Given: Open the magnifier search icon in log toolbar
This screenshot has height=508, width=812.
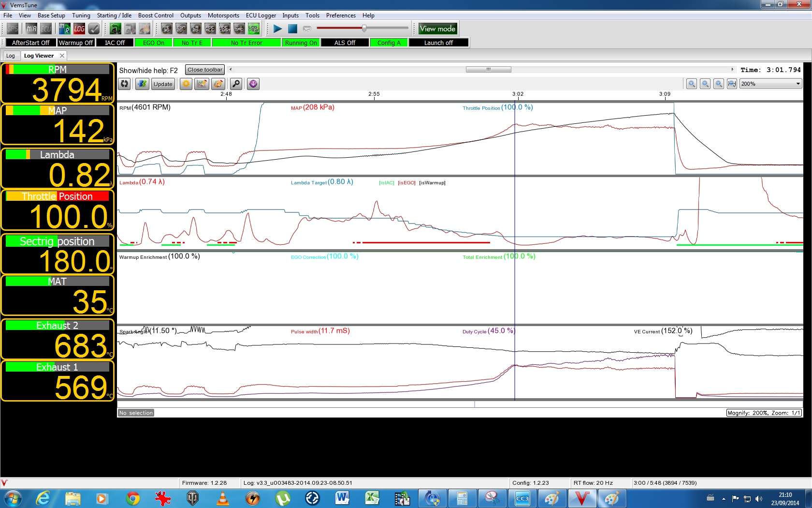Looking at the screenshot, I should 236,84.
